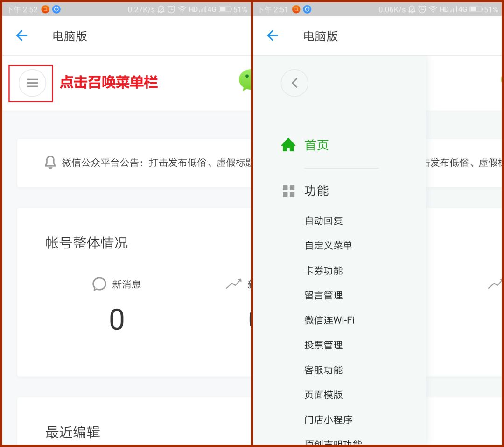Image resolution: width=504 pixels, height=447 pixels.
Task: Tap the Wi-Fi icon in right status bar
Action: tap(433, 9)
